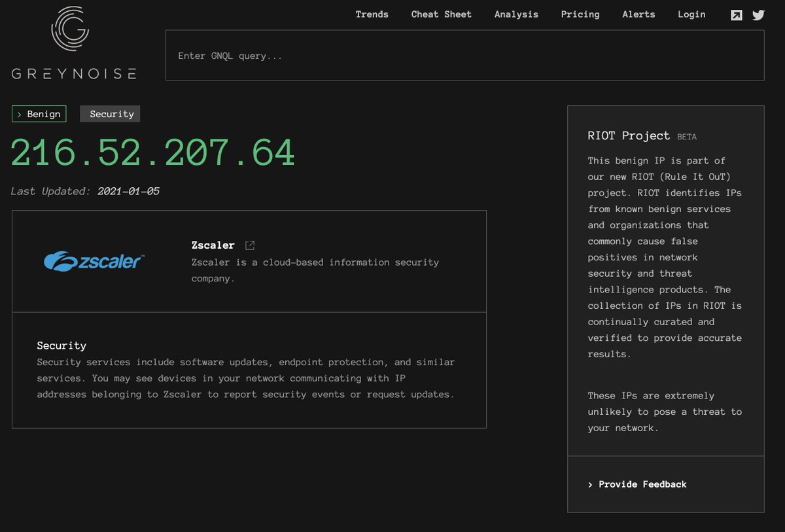This screenshot has height=532, width=785.
Task: Open the Trends page
Action: tap(372, 14)
